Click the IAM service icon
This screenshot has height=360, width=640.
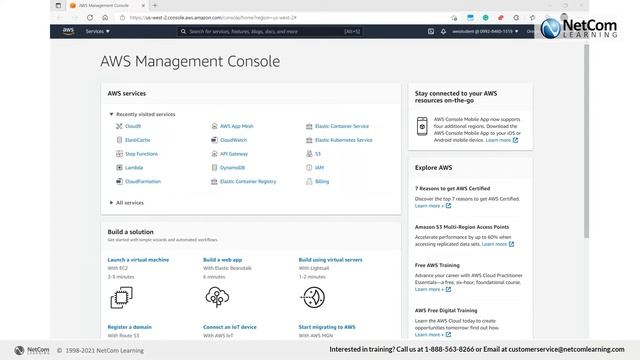tap(309, 167)
